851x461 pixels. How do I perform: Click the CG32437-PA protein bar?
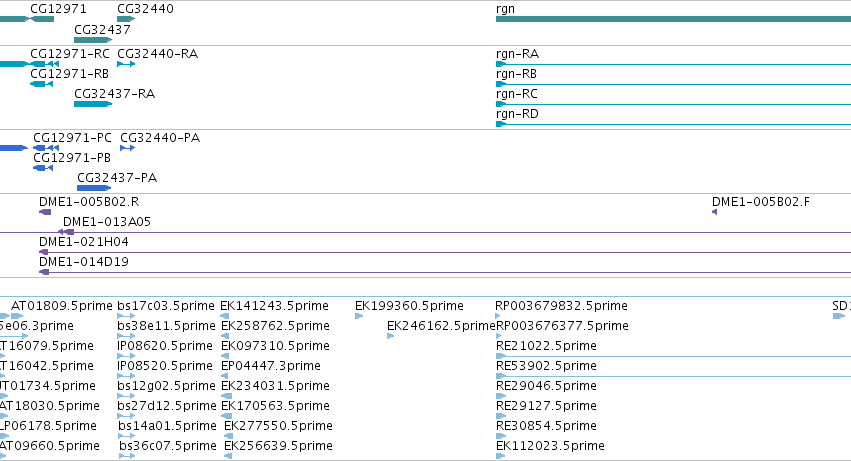point(94,188)
